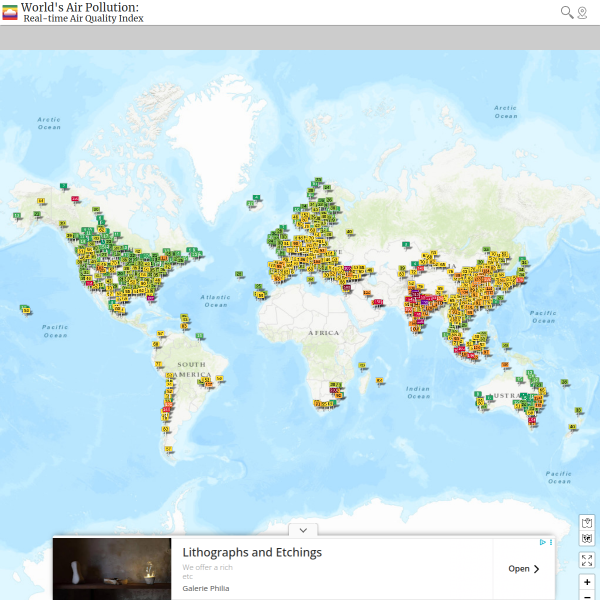600x600 pixels.
Task: Select the yellow 50 marker over Hawaii
Action: pyautogui.click(x=26, y=310)
